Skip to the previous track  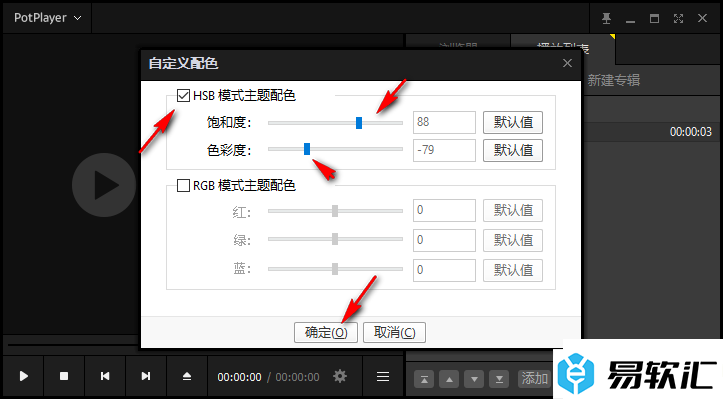pos(105,376)
